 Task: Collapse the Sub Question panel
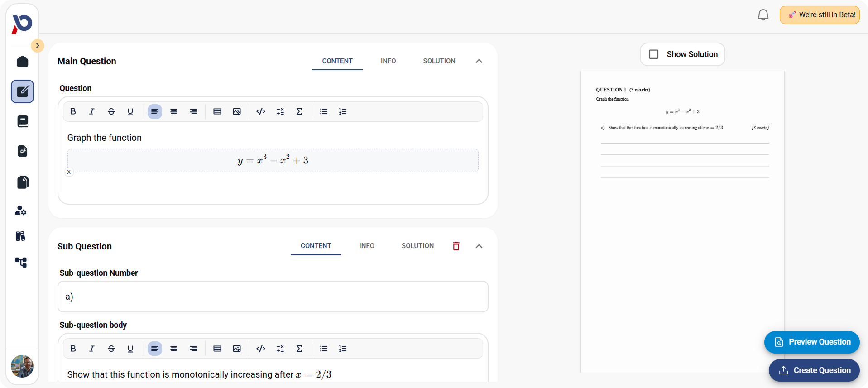point(479,246)
